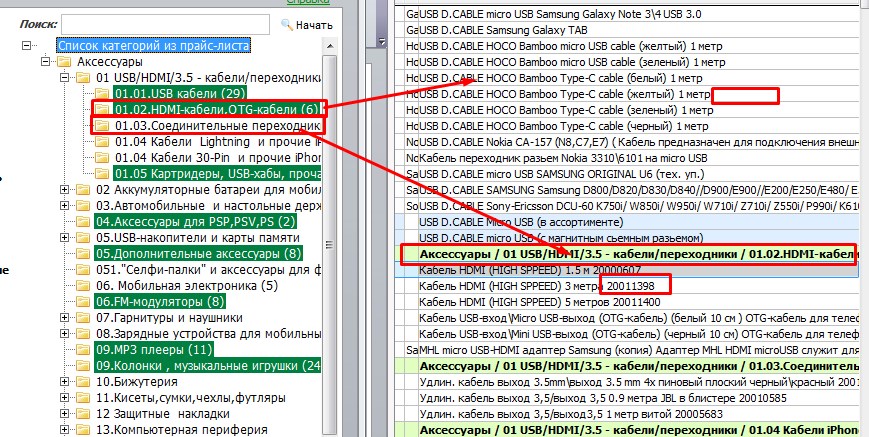869x437 pixels.
Task: Click folder icon of 05.USB-накопители и карты памяти
Action: 83,238
